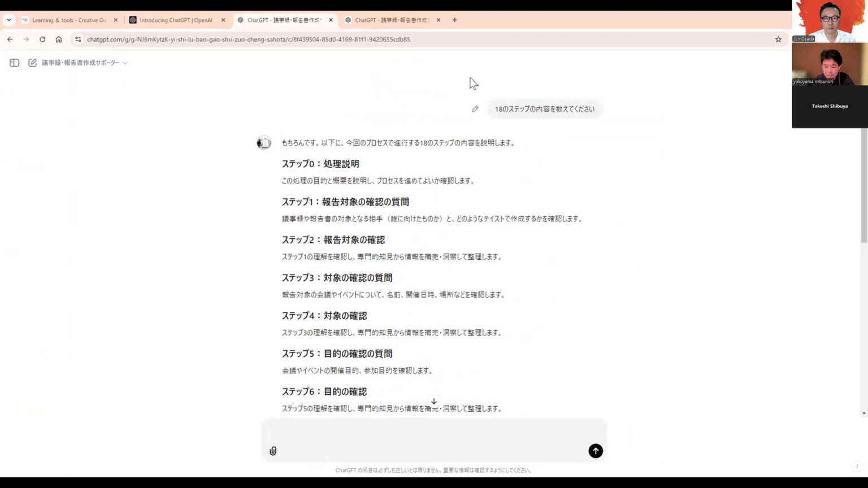Start a new chat with the pencil icon
Image resolution: width=868 pixels, height=488 pixels.
point(32,63)
